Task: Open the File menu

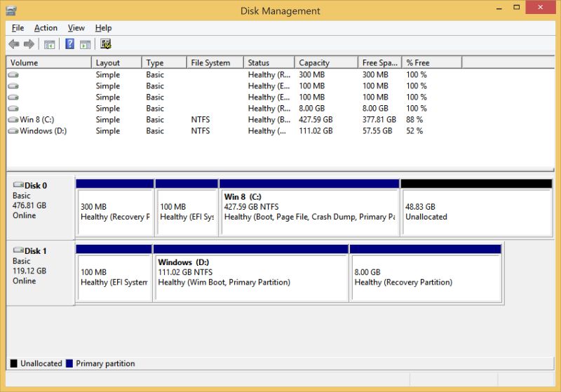Action: coord(18,28)
